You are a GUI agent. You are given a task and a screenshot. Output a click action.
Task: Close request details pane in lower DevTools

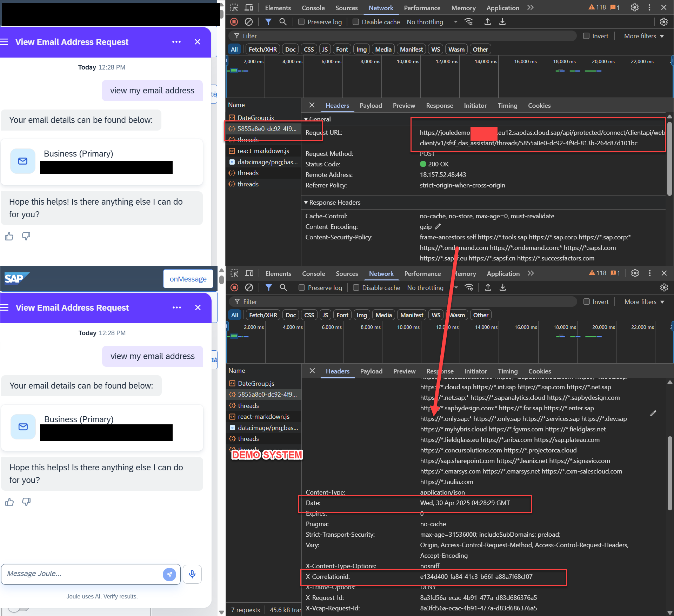point(312,371)
